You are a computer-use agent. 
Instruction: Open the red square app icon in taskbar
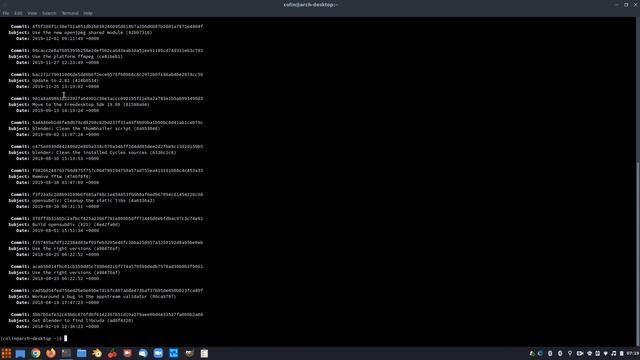[x=127, y=353]
